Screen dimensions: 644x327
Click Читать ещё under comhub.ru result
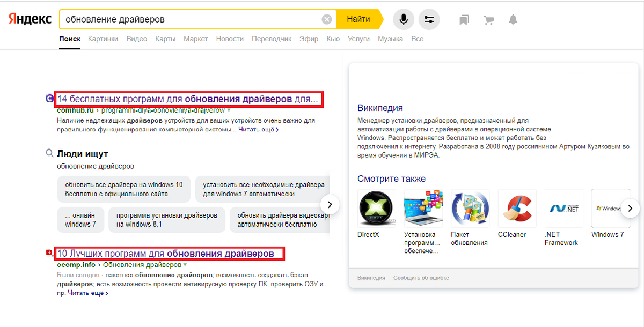pyautogui.click(x=258, y=129)
